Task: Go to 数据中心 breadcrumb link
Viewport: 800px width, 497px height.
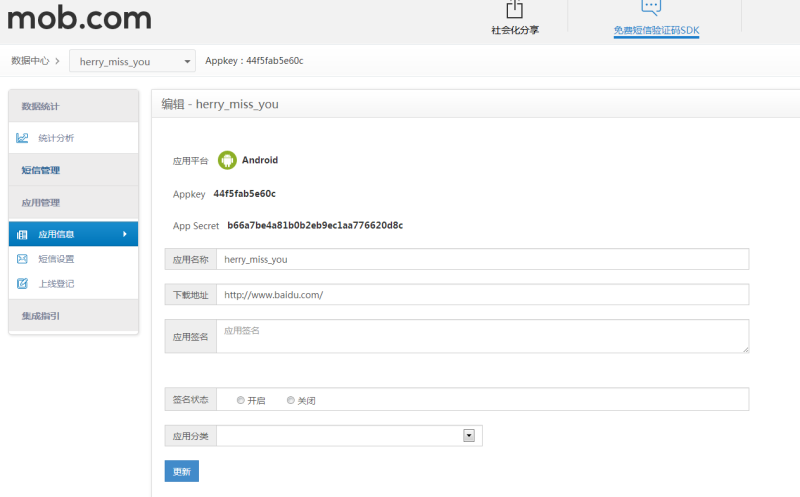Action: [x=30, y=61]
